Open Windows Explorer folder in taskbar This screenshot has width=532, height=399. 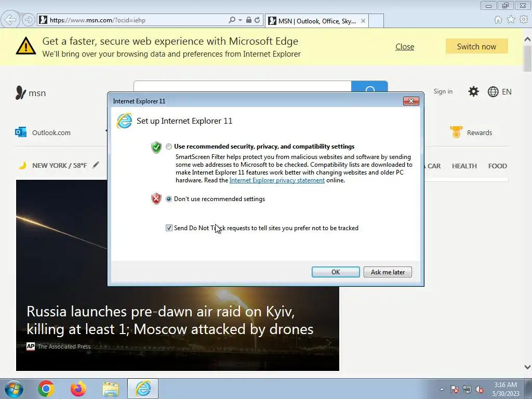point(111,389)
